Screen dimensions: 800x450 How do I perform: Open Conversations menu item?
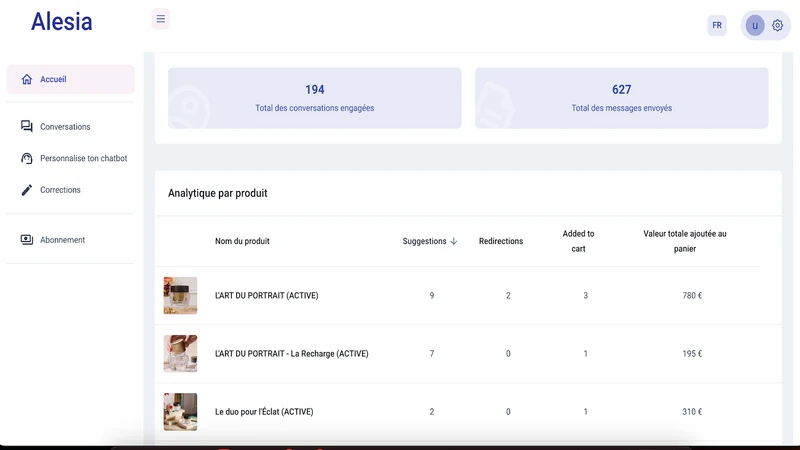70,127
